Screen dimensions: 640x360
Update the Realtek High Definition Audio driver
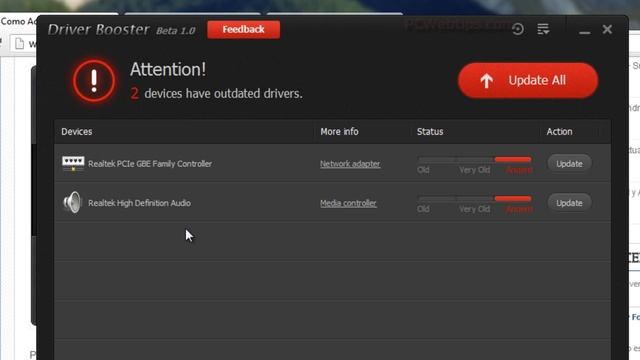tap(569, 203)
